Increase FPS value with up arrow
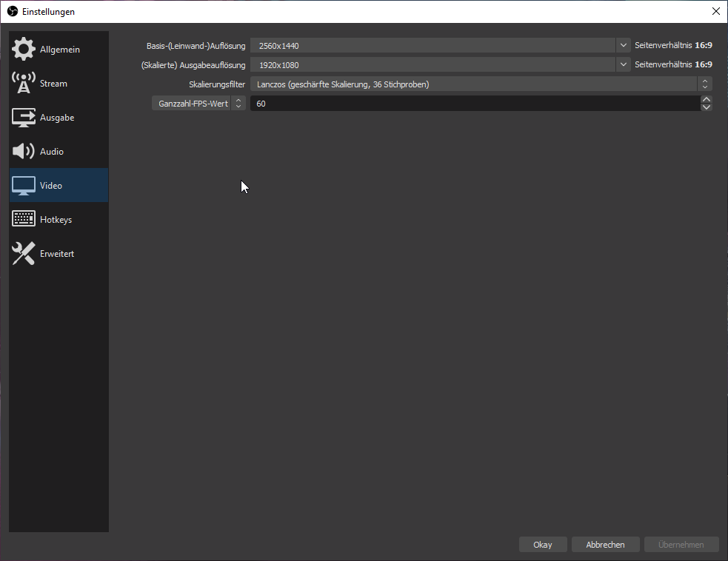This screenshot has height=561, width=728. pos(707,99)
